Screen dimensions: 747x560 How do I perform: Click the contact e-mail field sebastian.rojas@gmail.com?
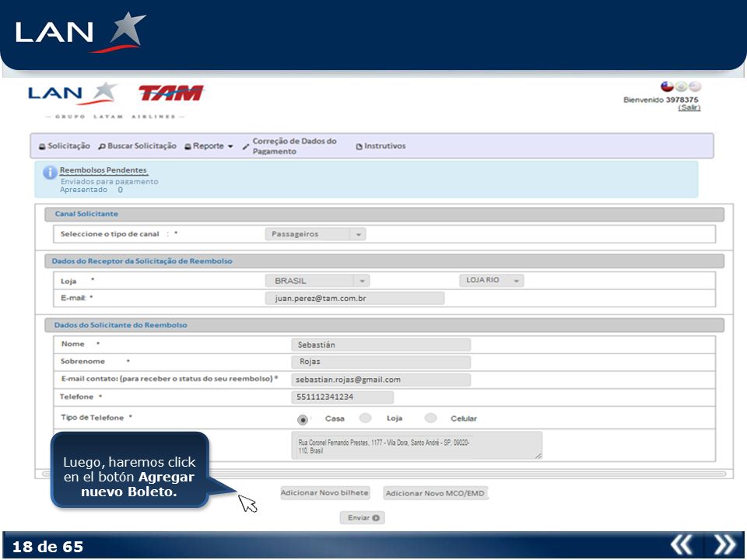(x=381, y=380)
